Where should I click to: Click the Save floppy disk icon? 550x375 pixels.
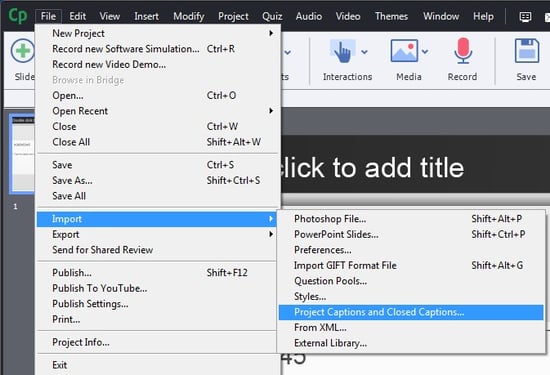click(527, 51)
